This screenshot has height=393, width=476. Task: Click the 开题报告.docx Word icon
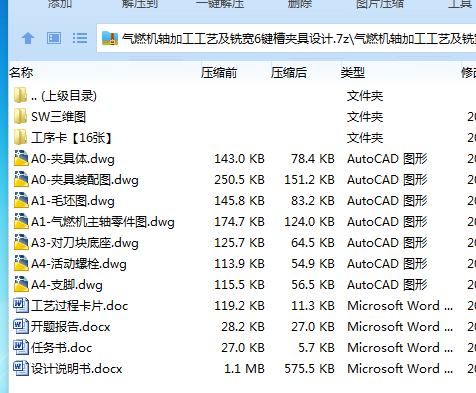click(21, 326)
